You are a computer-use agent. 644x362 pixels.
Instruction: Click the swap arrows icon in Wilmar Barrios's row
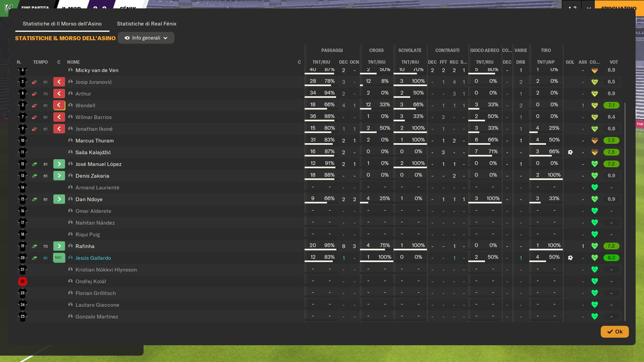pos(34,117)
